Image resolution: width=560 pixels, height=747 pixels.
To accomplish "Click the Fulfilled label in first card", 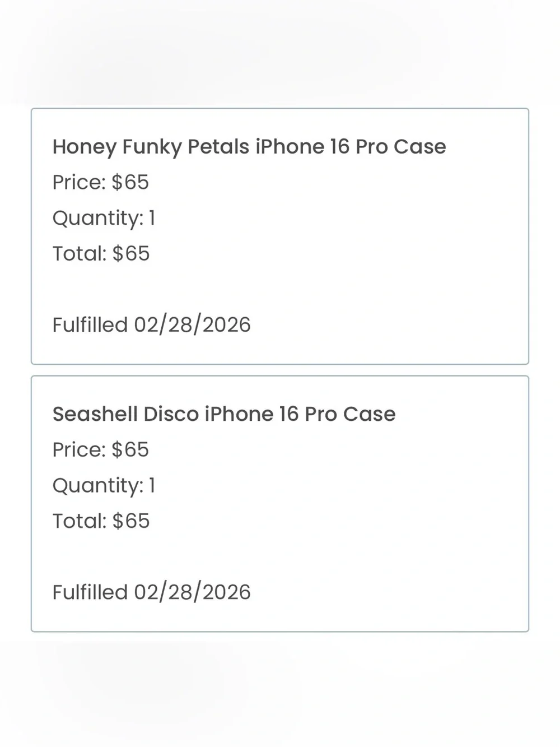I will coord(90,325).
